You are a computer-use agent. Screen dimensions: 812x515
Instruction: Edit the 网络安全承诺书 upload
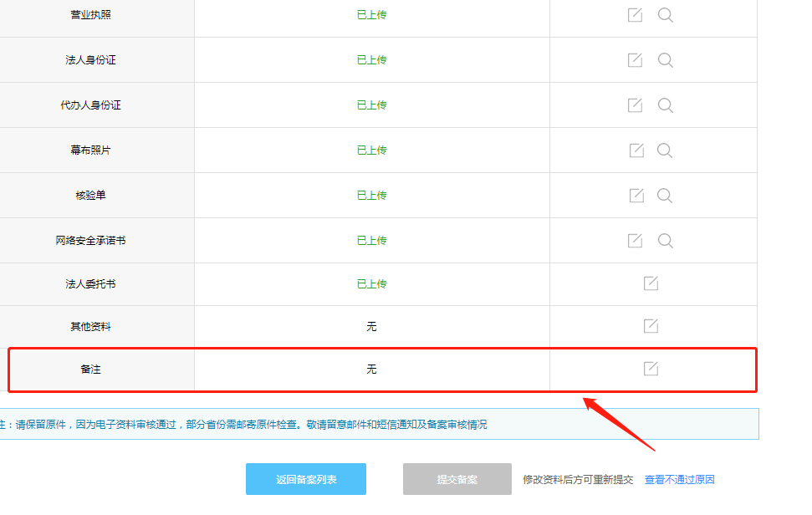click(635, 241)
